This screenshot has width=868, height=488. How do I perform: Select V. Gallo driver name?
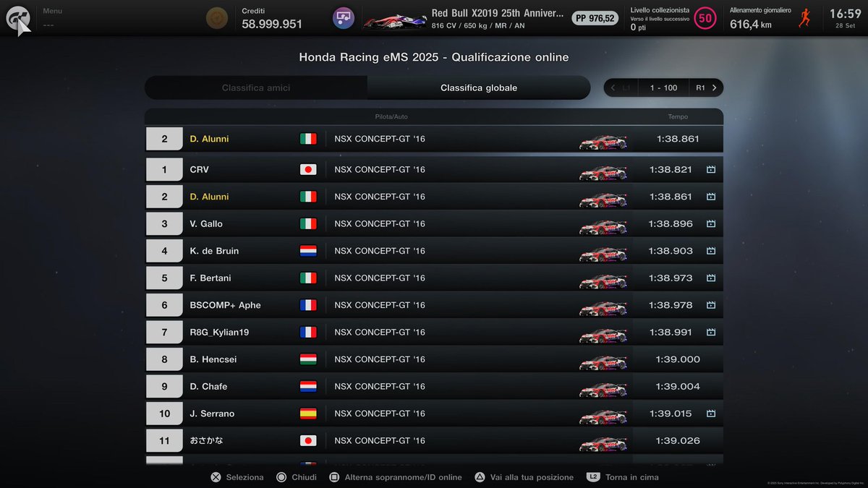tap(207, 224)
